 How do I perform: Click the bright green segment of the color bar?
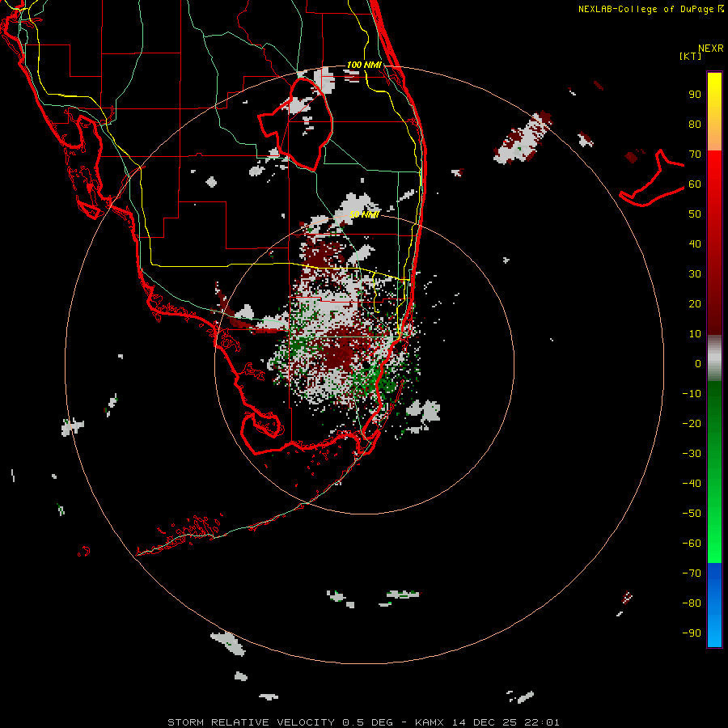[714, 472]
